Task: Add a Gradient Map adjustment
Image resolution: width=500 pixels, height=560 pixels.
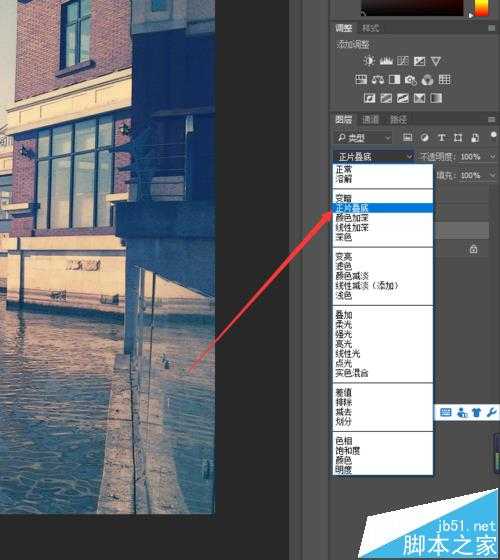Action: coord(436,98)
